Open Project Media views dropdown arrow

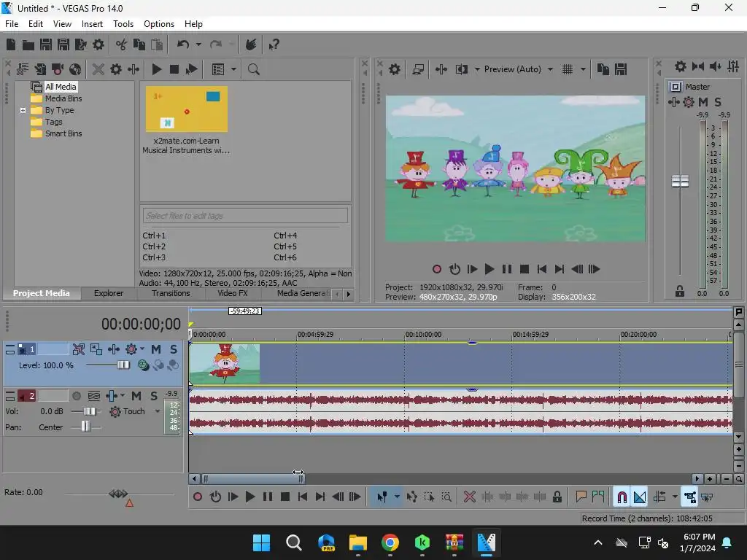(233, 69)
